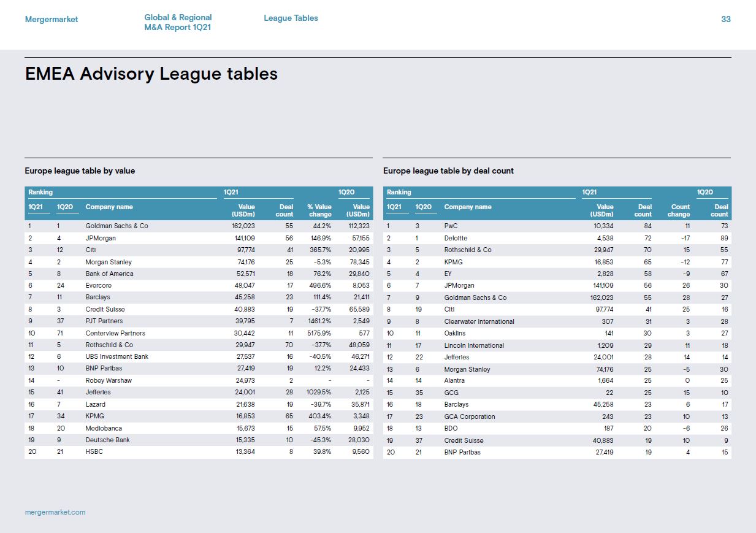Click Mediobanca company name
The image size is (756, 533).
coord(103,428)
